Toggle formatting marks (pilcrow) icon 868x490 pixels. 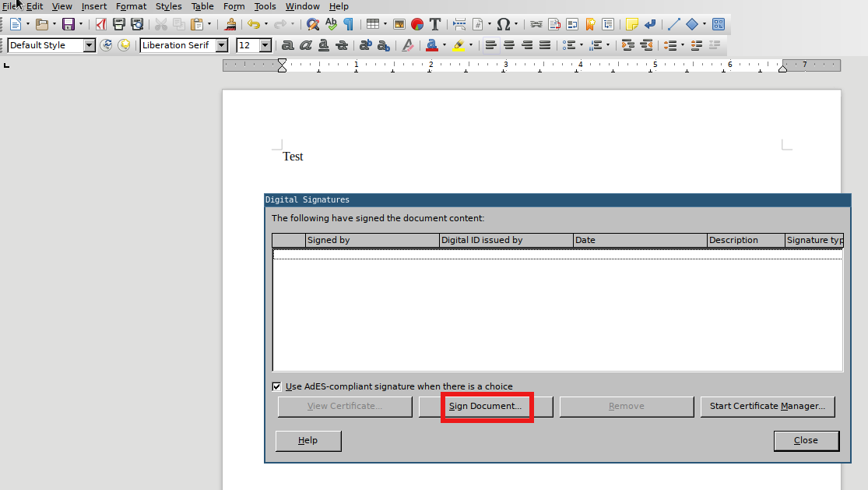coord(348,25)
